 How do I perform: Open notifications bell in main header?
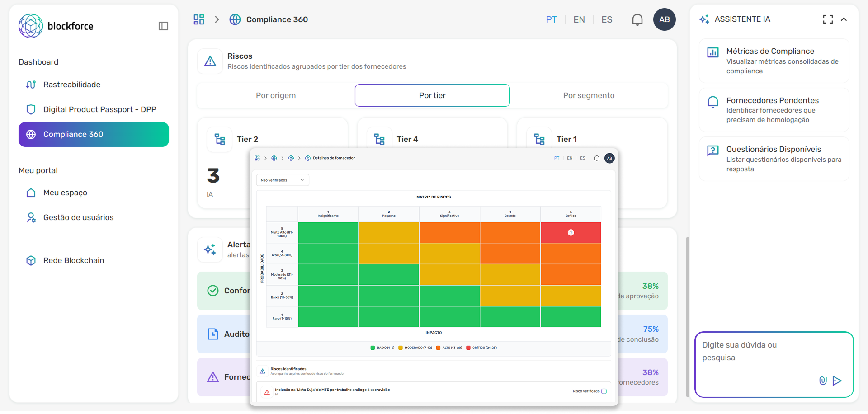point(637,19)
